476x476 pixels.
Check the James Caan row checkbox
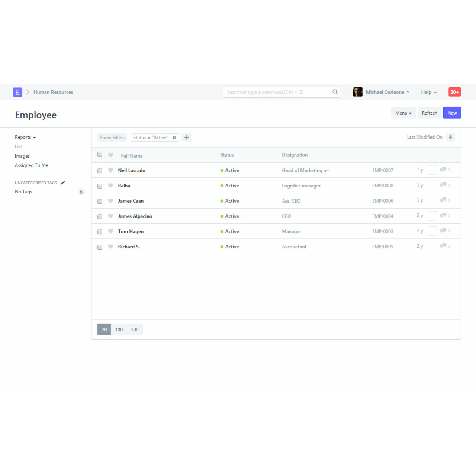[x=100, y=201]
